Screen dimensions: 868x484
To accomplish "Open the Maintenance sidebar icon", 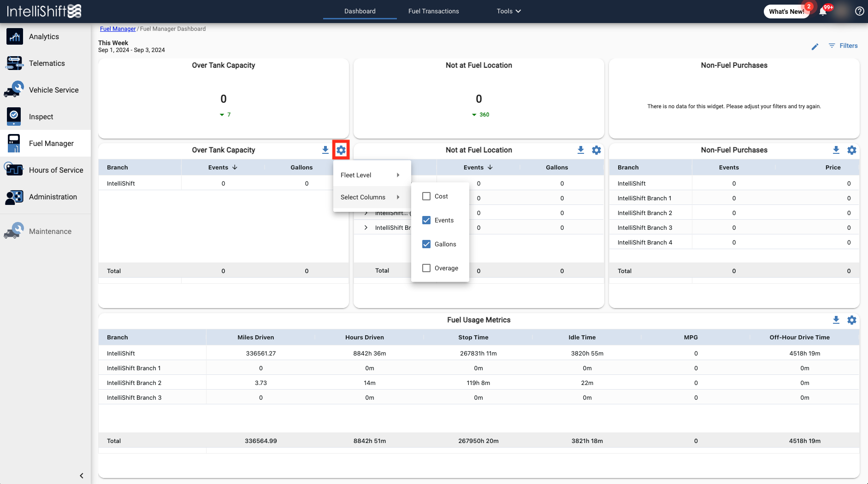I will coord(14,231).
